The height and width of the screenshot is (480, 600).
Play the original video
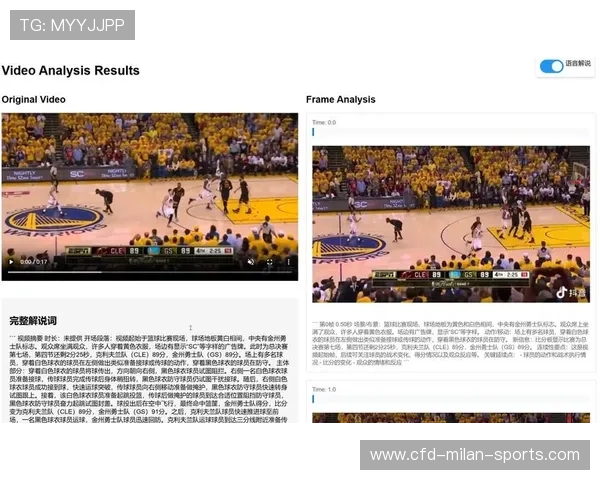(11, 262)
